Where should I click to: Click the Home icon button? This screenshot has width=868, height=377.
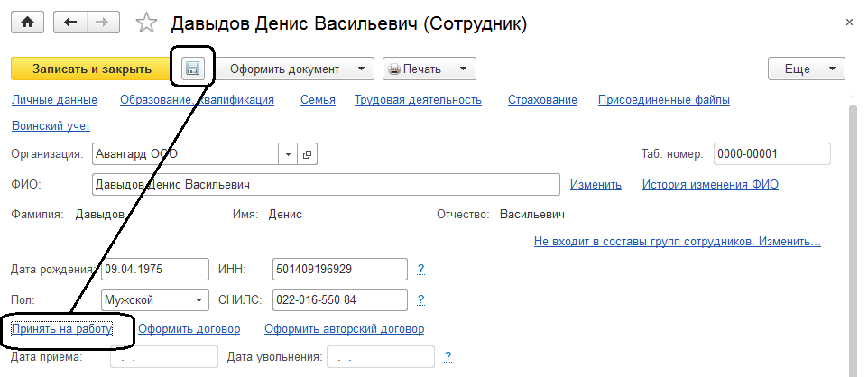click(x=27, y=23)
